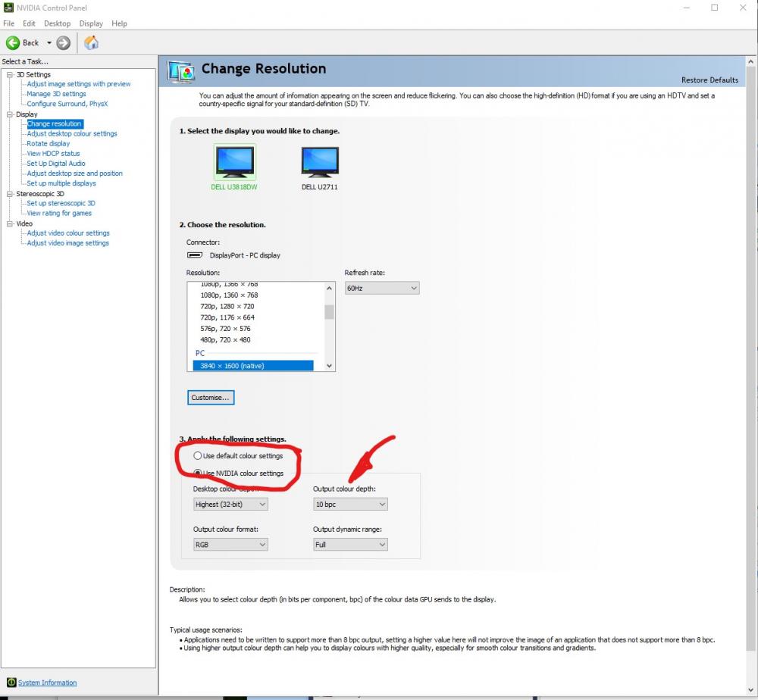Open View HDCP status task
The width and height of the screenshot is (758, 700).
[54, 154]
